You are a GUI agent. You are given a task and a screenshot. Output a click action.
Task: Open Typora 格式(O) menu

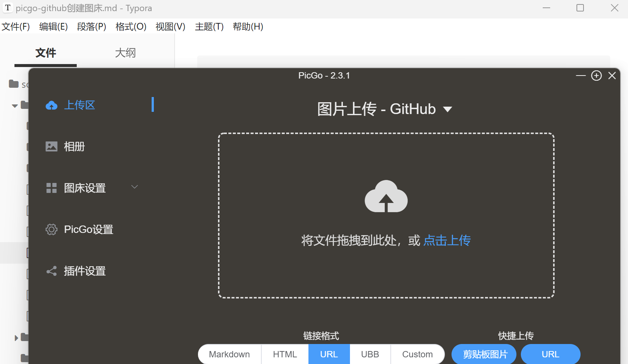pos(131,27)
